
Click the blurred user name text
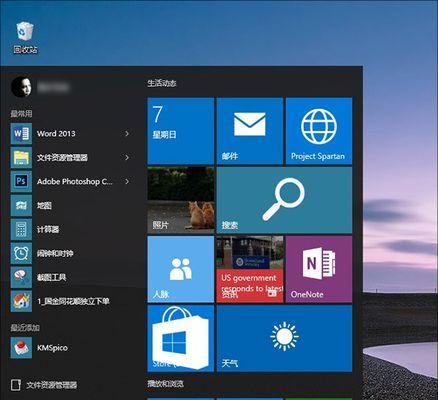pos(53,87)
